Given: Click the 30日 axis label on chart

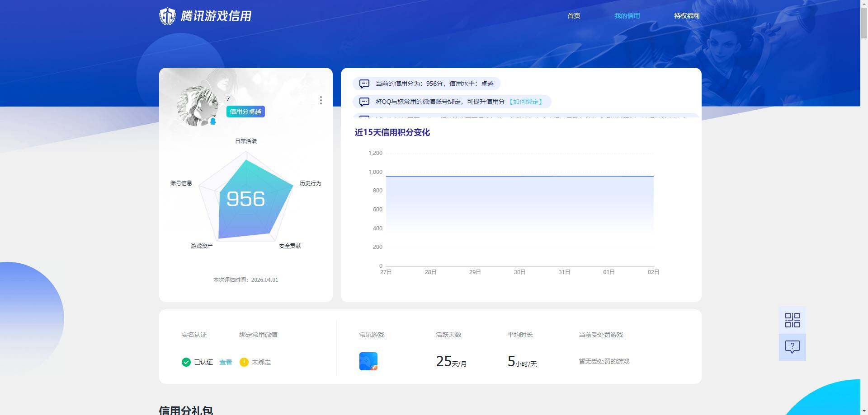Looking at the screenshot, I should click(519, 272).
